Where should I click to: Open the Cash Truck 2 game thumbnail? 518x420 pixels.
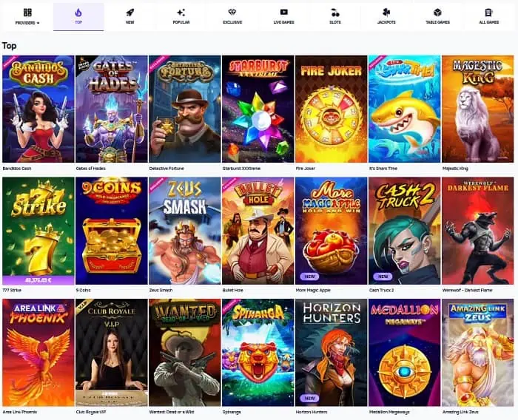[x=405, y=231]
